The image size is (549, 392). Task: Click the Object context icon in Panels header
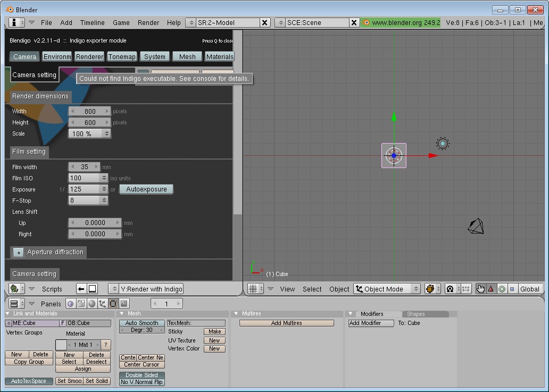(102, 304)
